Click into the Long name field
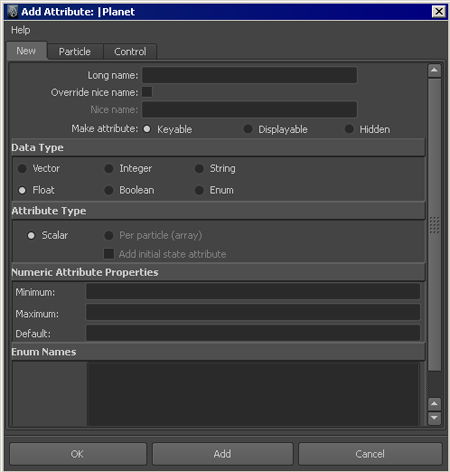Image resolution: width=450 pixels, height=472 pixels. (250, 75)
